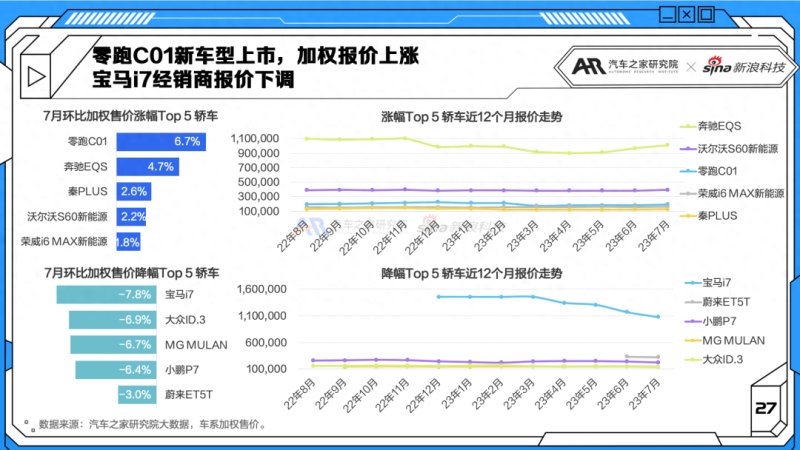
Task: Click the page number 27 badge
Action: [x=765, y=409]
